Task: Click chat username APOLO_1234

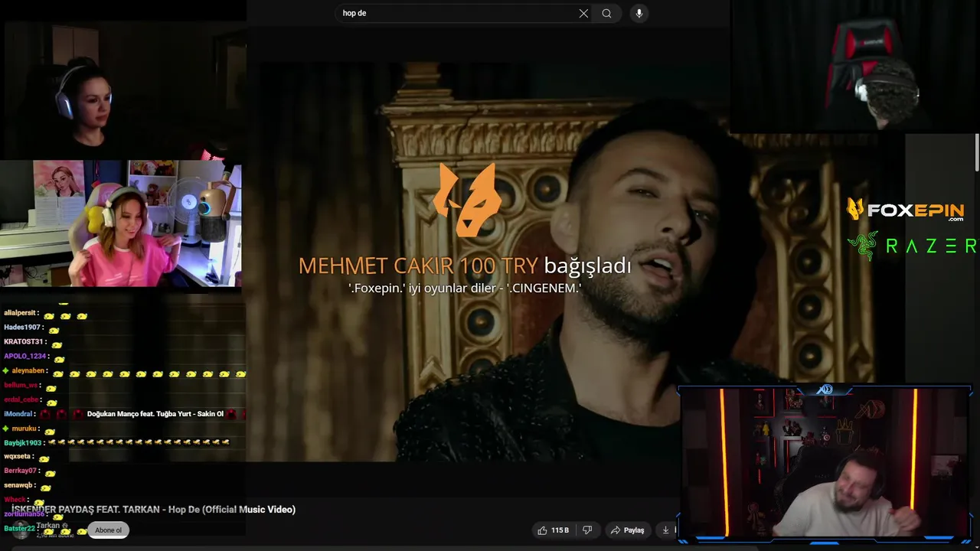Action: [x=24, y=356]
